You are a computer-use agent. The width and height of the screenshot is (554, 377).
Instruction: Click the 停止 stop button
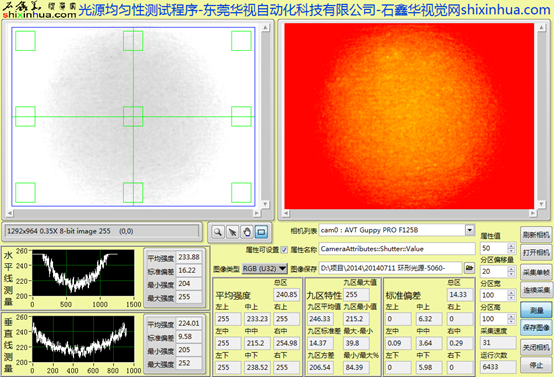click(536, 366)
